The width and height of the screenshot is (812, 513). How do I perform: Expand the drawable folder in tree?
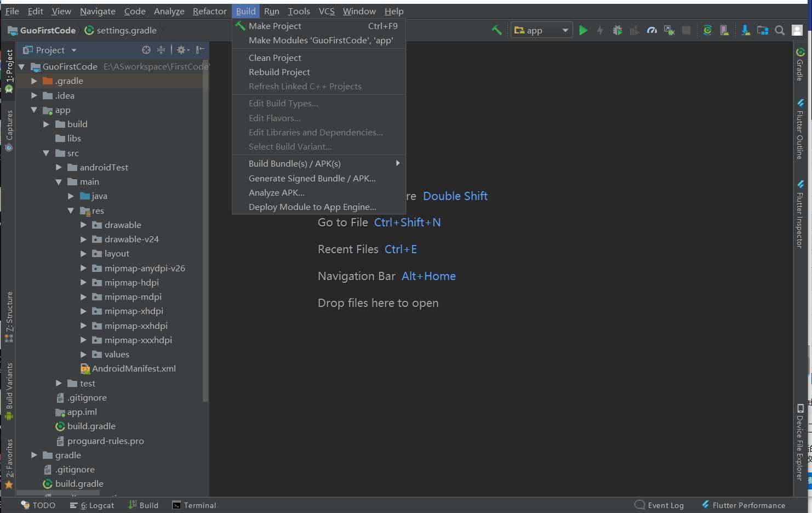[83, 225]
